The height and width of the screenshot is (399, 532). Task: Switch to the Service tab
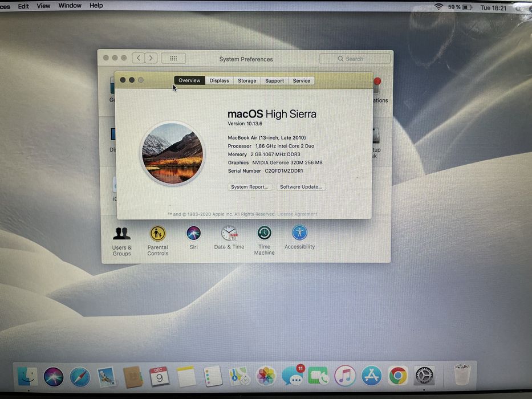tap(302, 81)
